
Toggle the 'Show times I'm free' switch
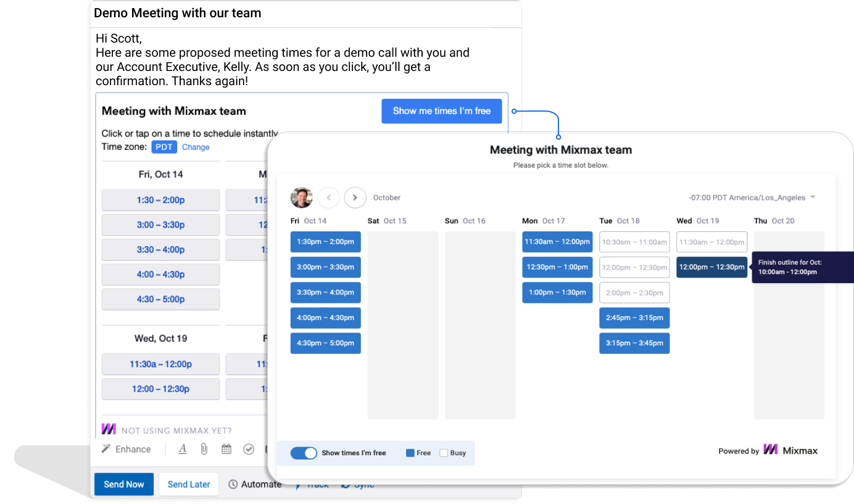304,453
